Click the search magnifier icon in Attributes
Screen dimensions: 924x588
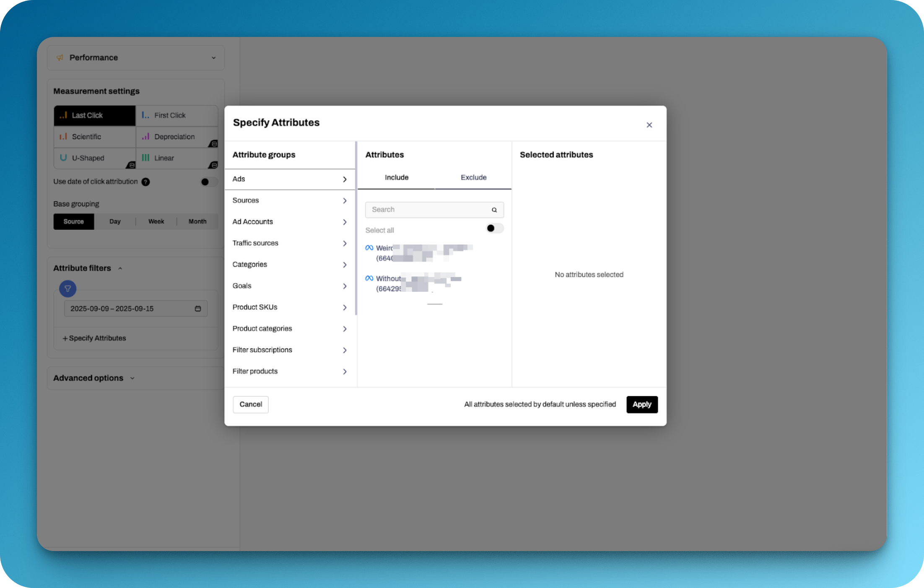[494, 210]
